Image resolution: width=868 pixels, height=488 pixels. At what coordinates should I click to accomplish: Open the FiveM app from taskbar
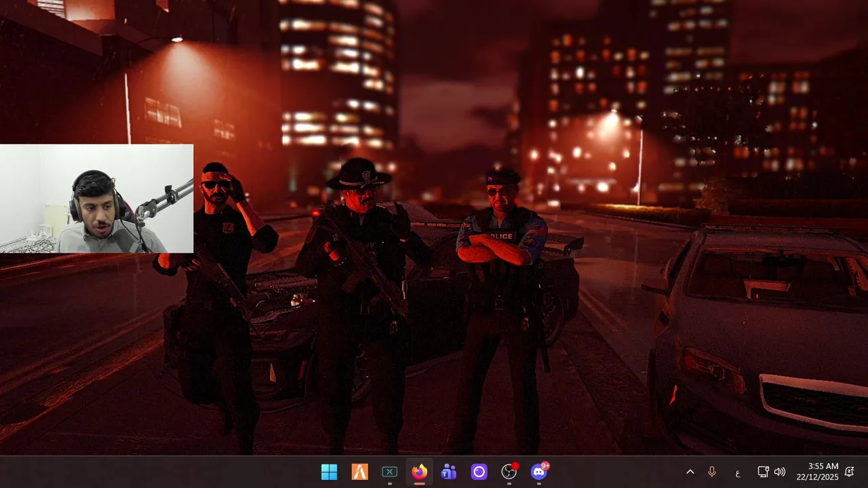[359, 472]
